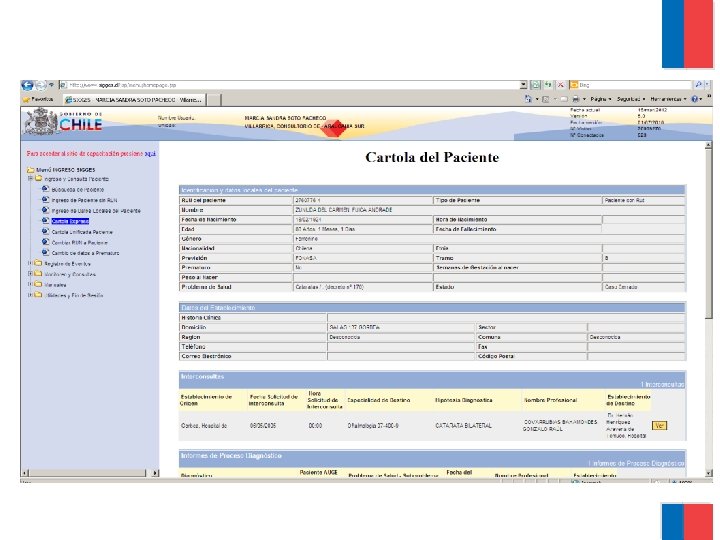Viewport: 720px width, 540px height.
Task: Select the SIGGES browser tab
Action: click(134, 100)
